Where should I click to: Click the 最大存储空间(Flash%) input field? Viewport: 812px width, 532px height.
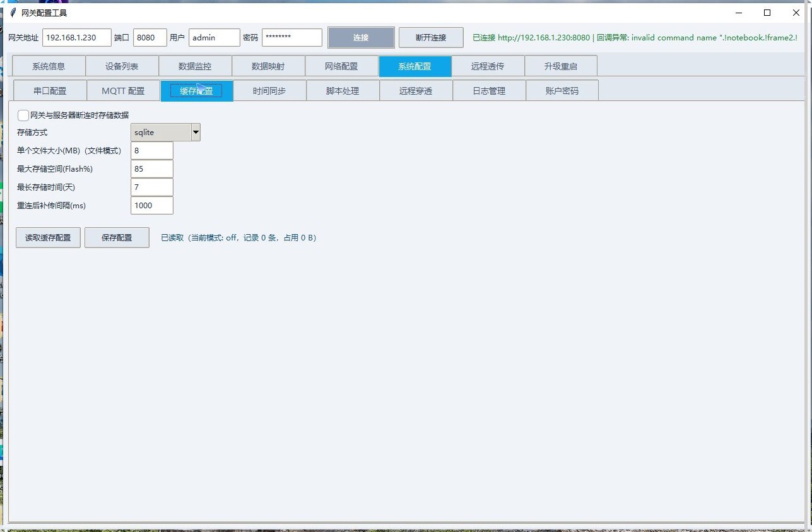point(152,169)
